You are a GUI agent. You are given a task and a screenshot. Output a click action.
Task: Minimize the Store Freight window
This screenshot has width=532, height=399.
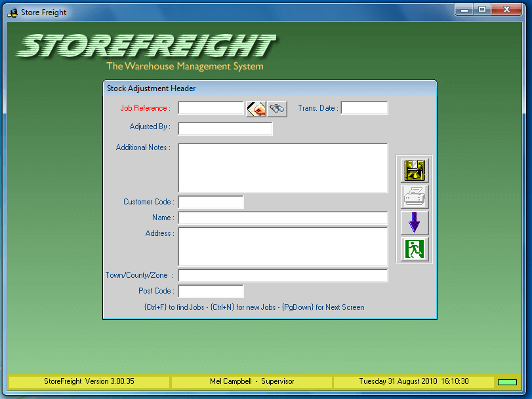tap(464, 10)
